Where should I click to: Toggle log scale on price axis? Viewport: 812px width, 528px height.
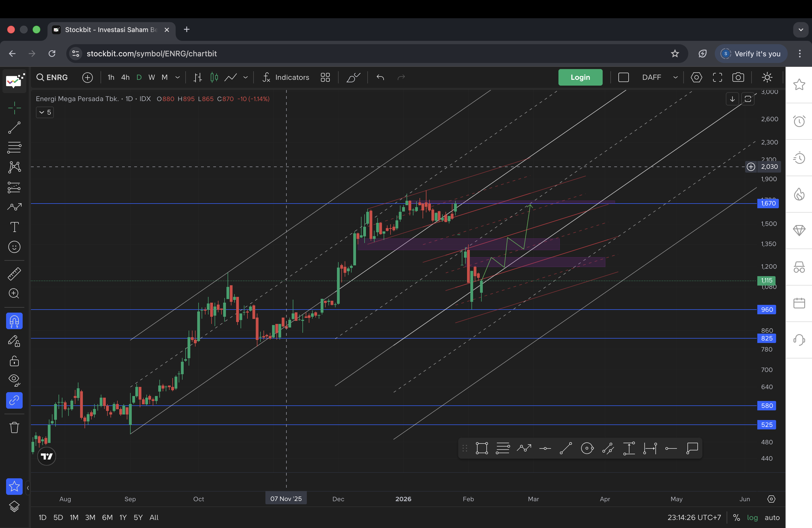pyautogui.click(x=752, y=518)
